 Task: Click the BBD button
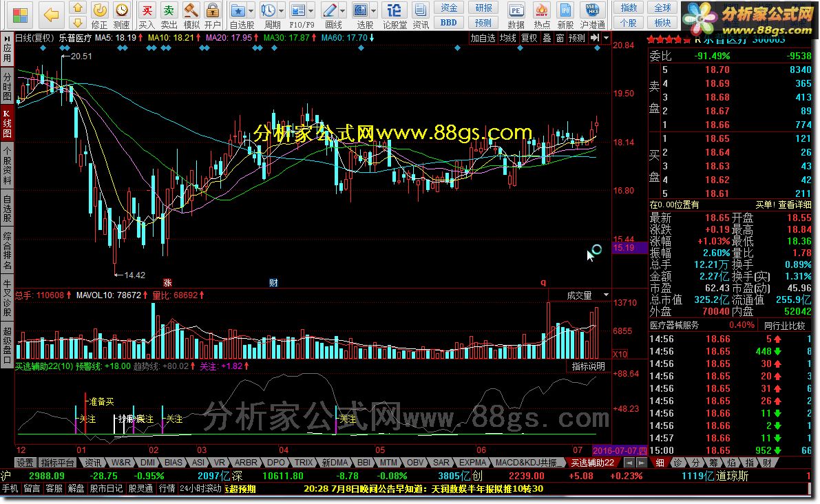[449, 23]
